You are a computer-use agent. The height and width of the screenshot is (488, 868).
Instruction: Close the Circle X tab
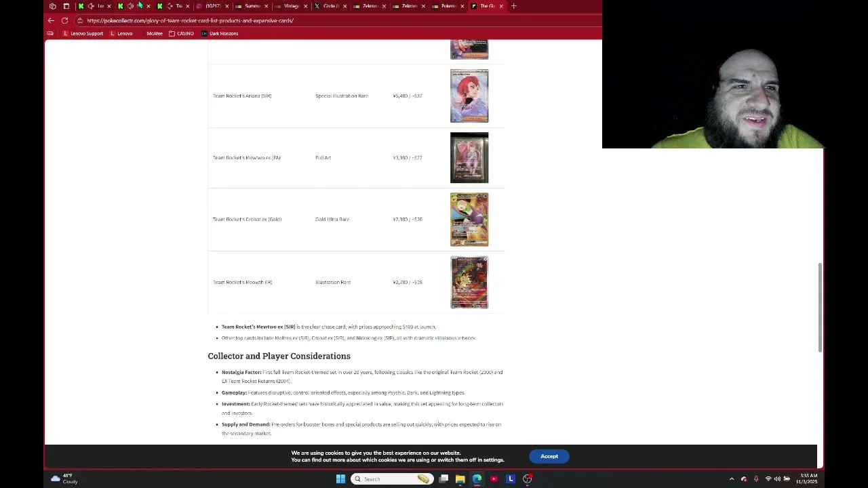point(344,6)
